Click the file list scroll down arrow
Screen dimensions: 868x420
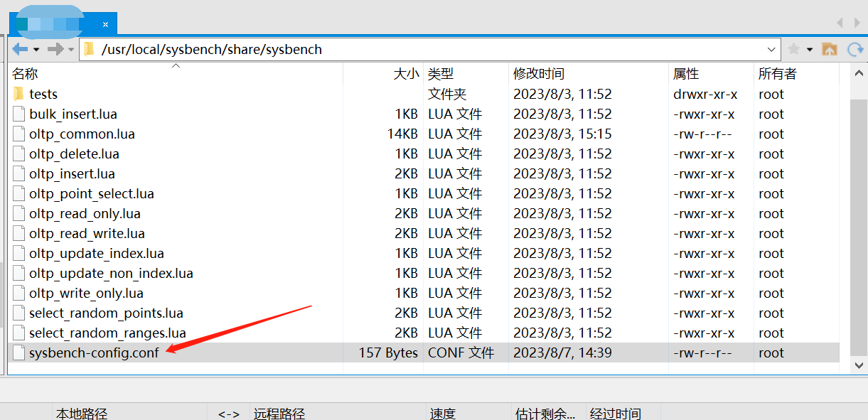coord(859,365)
